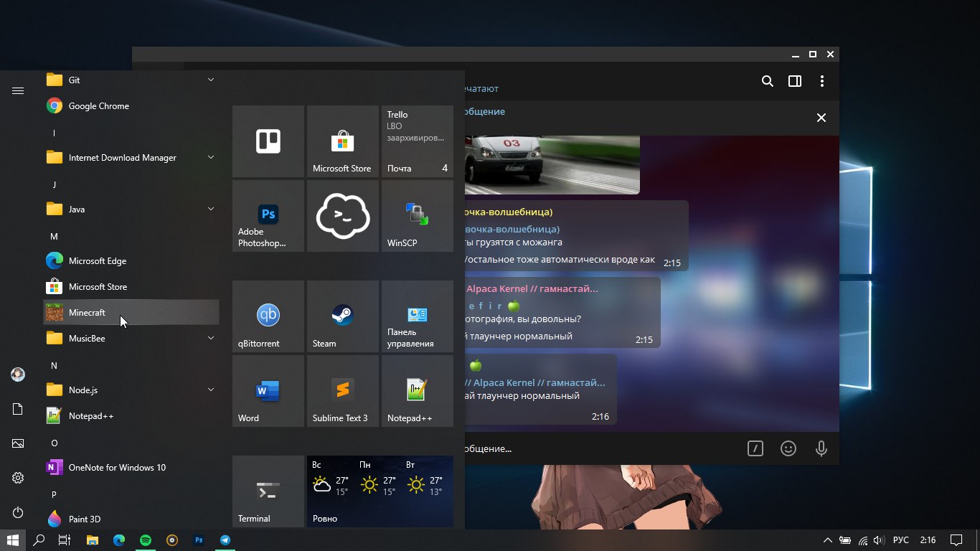Switch the РУС input language indicator
Screen dimensions: 980x551
click(901, 540)
